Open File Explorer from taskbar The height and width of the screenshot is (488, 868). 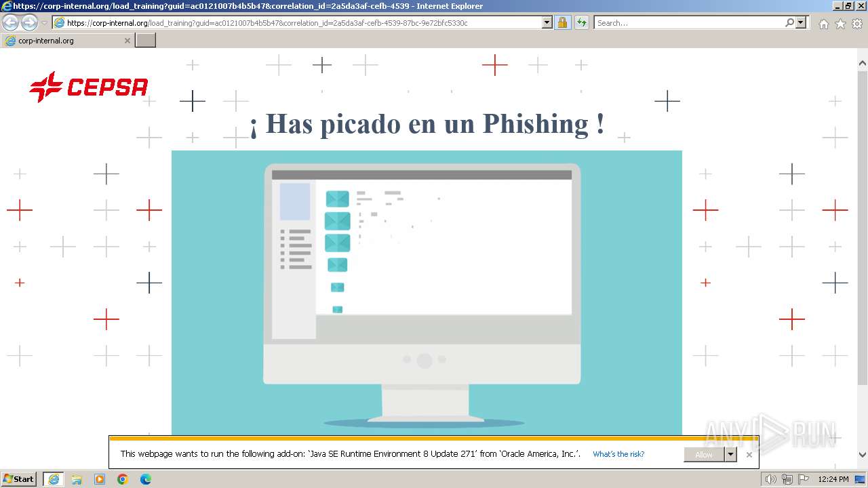point(77,479)
